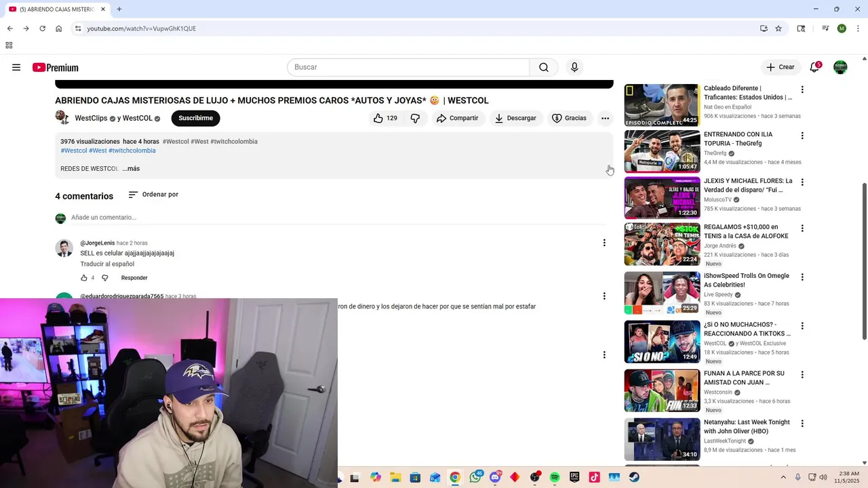868x488 pixels.
Task: Show hidden system tray icons
Action: (x=783, y=477)
